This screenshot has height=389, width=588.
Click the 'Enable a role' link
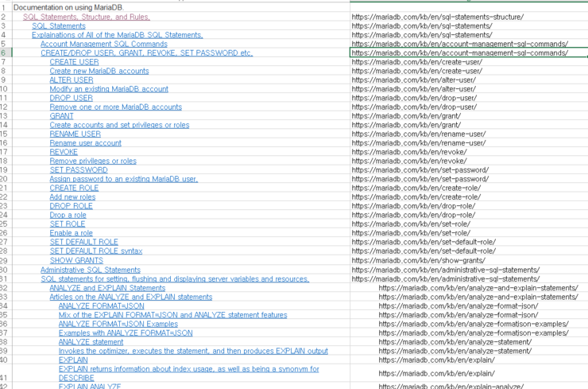click(x=71, y=233)
